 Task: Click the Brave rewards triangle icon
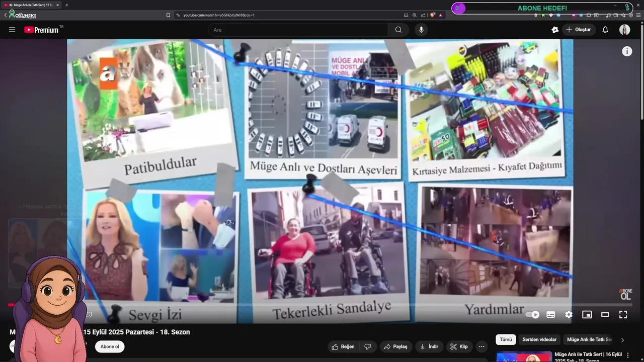coord(440,15)
